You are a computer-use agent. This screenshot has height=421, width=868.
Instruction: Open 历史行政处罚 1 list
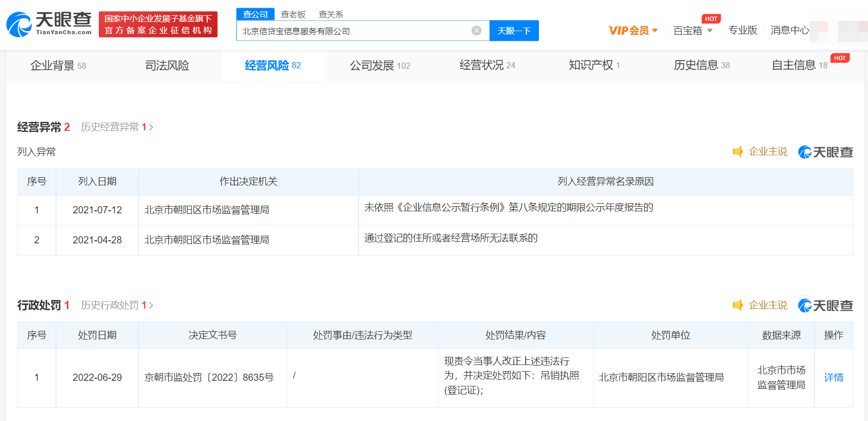pos(117,305)
